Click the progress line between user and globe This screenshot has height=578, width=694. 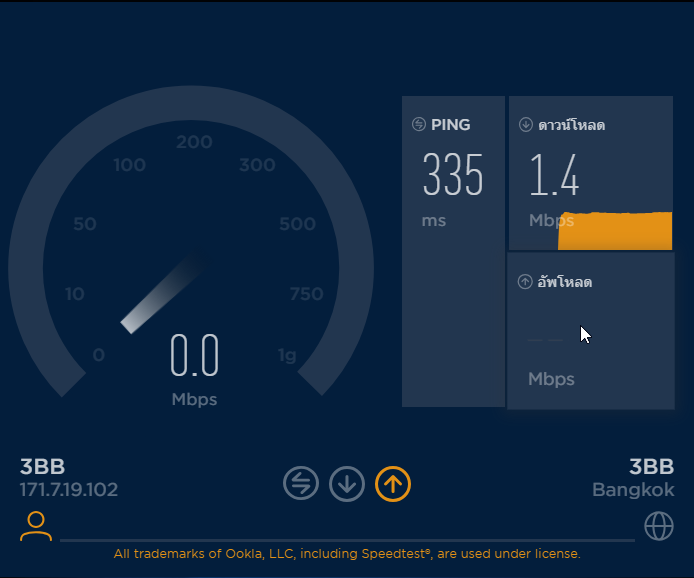(x=347, y=540)
